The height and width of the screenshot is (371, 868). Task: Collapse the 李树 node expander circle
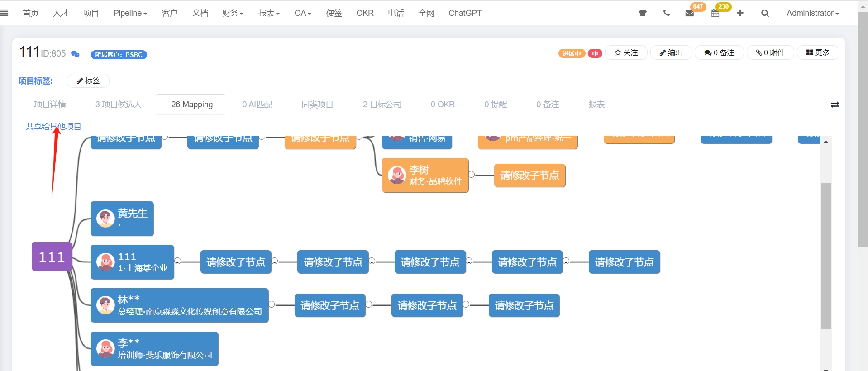(472, 175)
